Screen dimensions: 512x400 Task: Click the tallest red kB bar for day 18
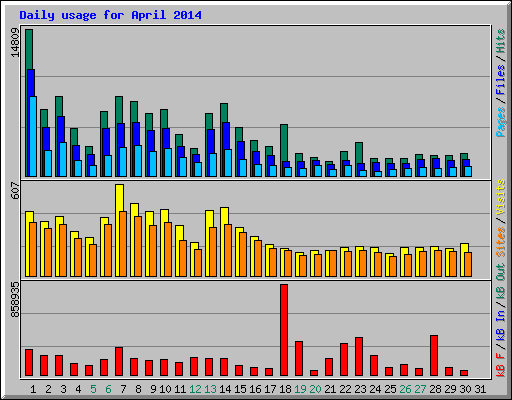tap(284, 330)
